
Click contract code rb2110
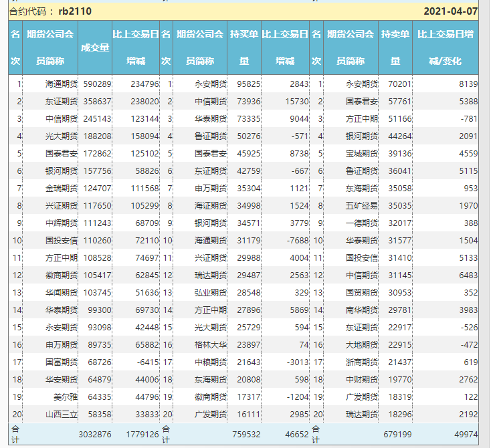[x=75, y=11]
